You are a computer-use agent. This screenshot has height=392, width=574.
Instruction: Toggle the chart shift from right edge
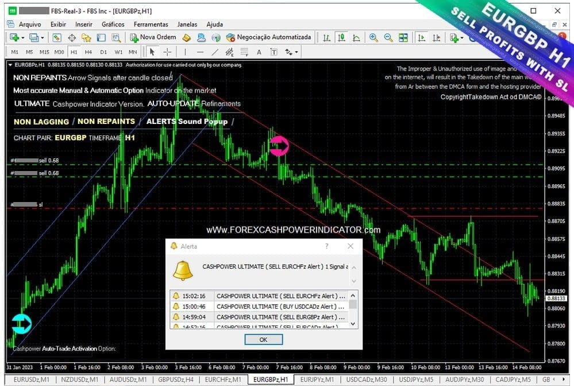click(437, 38)
